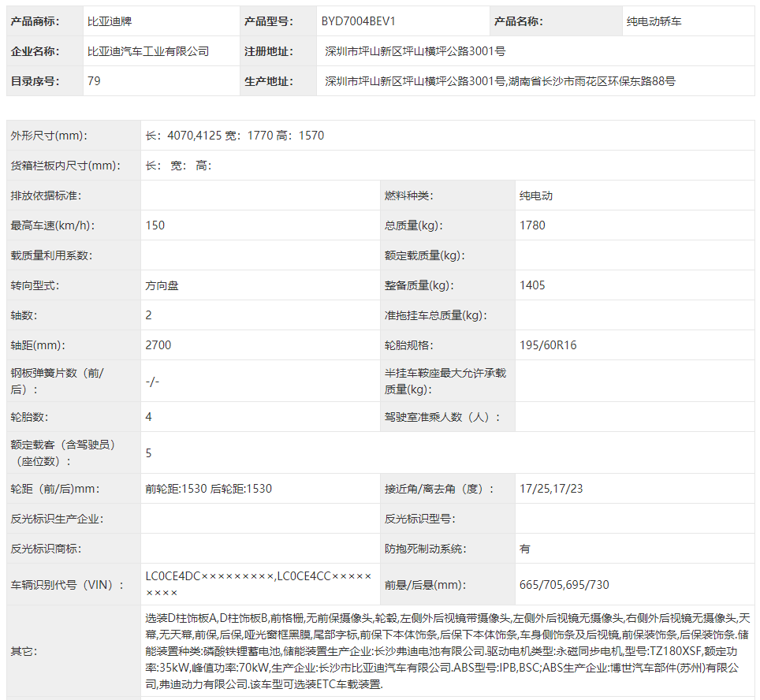Click the label 最高车速(km/h):
Screen dimensions: 760x700
[53, 225]
